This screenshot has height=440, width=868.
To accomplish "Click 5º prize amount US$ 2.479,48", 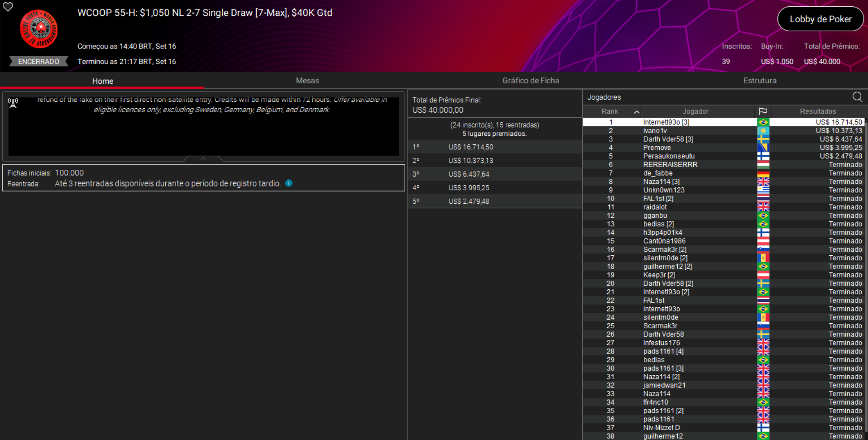I will tap(469, 201).
